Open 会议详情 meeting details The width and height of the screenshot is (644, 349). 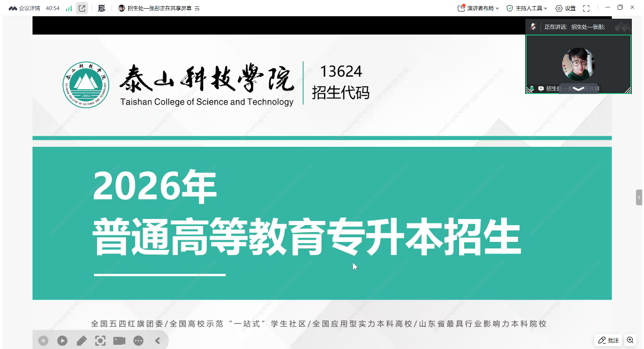[x=24, y=8]
